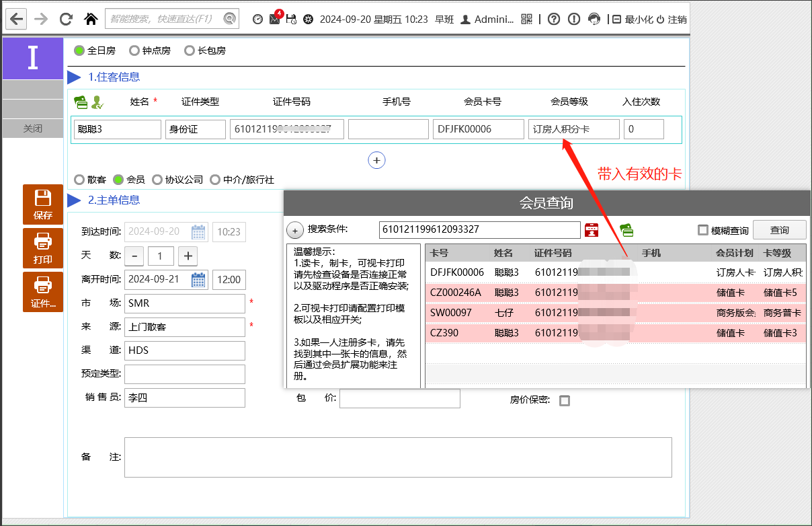Click the purple I block in the sidebar
812x526 pixels.
[x=33, y=59]
